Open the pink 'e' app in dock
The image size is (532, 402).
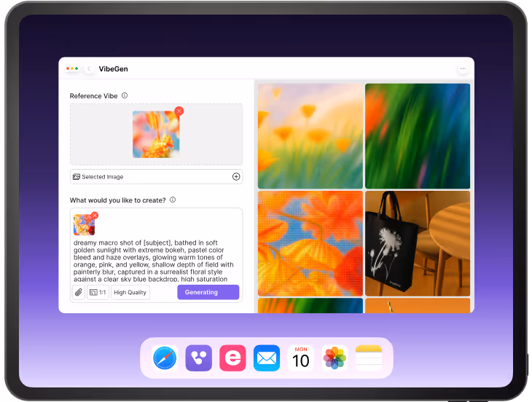click(232, 358)
